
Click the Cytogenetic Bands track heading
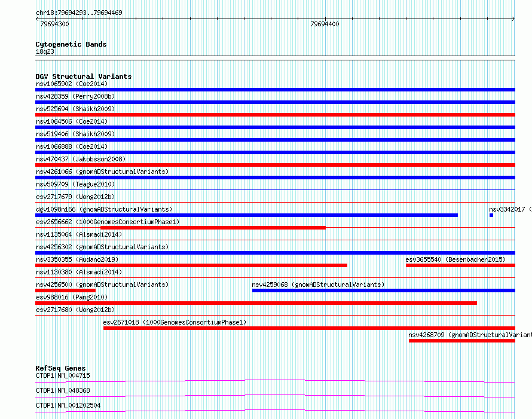pos(71,44)
